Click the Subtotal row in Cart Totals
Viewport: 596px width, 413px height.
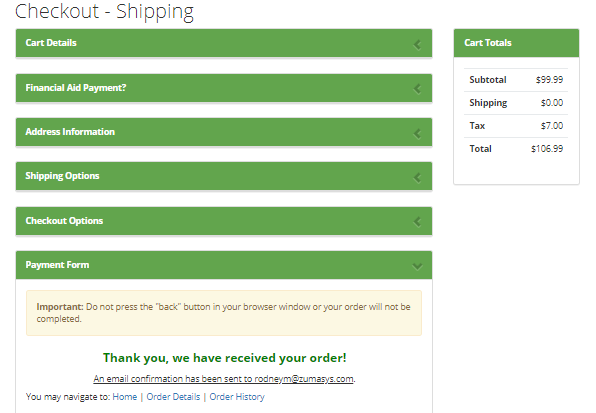pos(516,80)
